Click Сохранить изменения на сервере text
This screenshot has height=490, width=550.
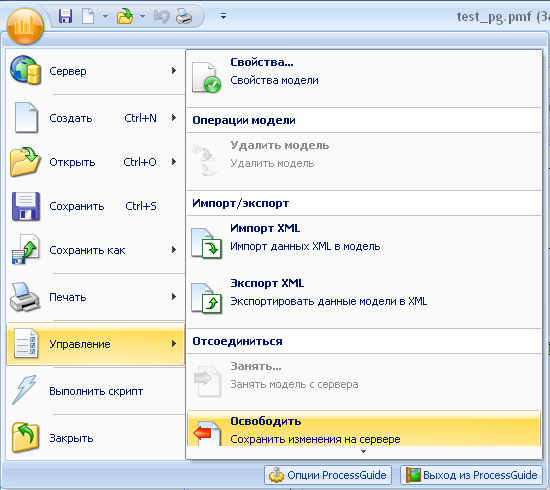point(315,439)
